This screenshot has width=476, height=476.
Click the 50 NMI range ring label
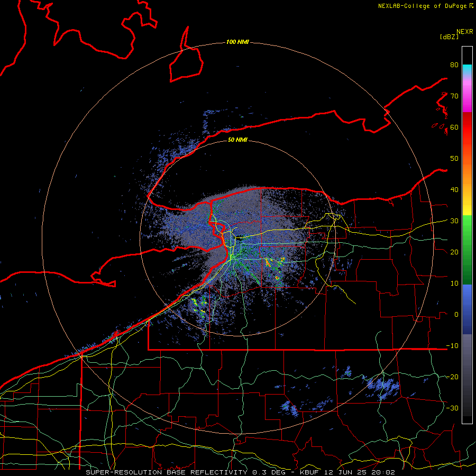point(237,140)
